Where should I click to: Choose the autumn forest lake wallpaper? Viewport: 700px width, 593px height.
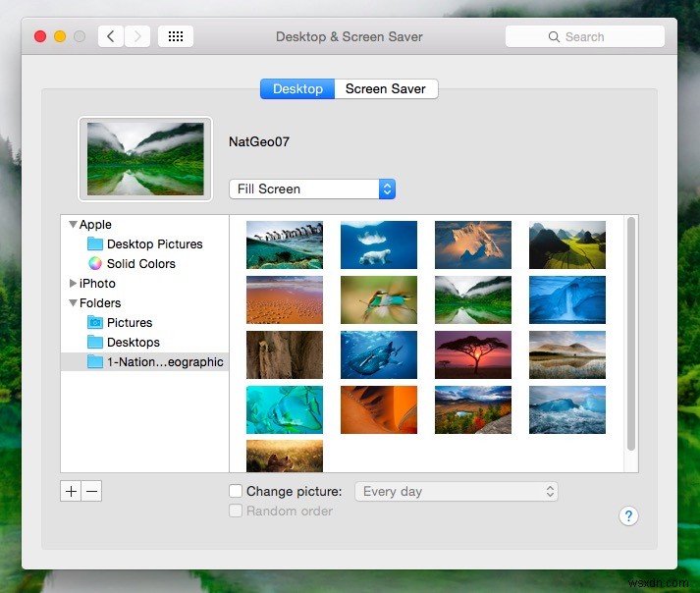[473, 410]
